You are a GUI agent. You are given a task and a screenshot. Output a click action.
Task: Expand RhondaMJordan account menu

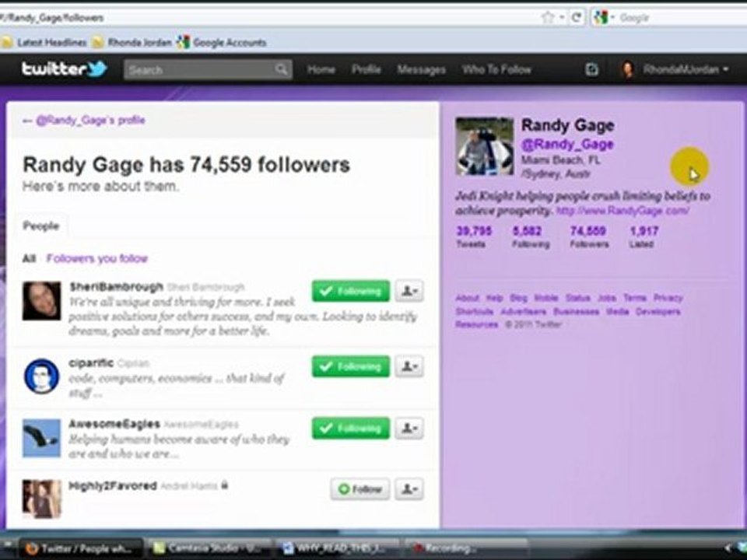[x=725, y=69]
